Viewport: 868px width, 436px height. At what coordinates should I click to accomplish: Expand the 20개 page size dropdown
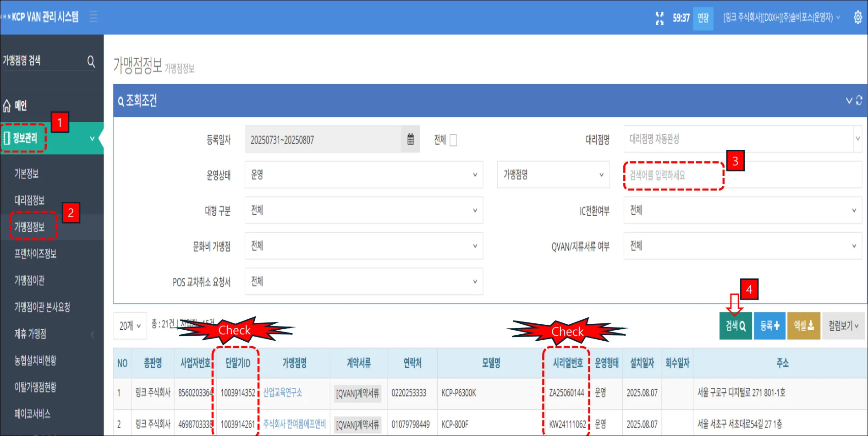pyautogui.click(x=130, y=326)
